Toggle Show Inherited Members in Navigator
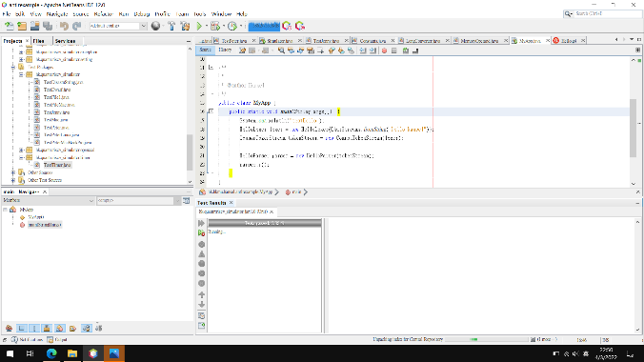The image size is (644, 362). coord(9,329)
